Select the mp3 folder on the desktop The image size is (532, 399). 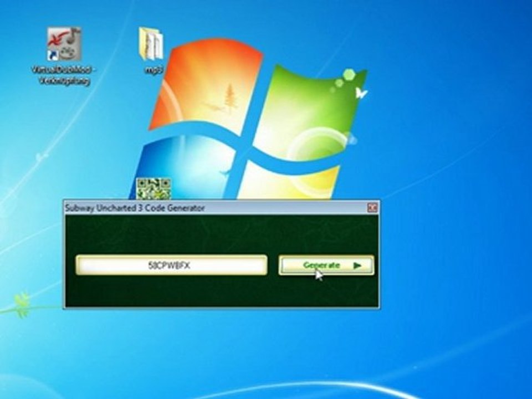[151, 44]
